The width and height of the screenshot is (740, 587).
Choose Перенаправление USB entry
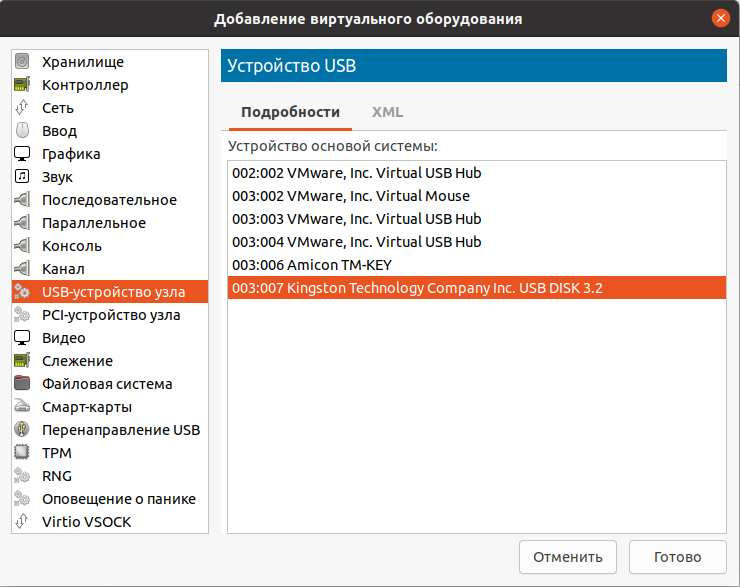pyautogui.click(x=110, y=429)
